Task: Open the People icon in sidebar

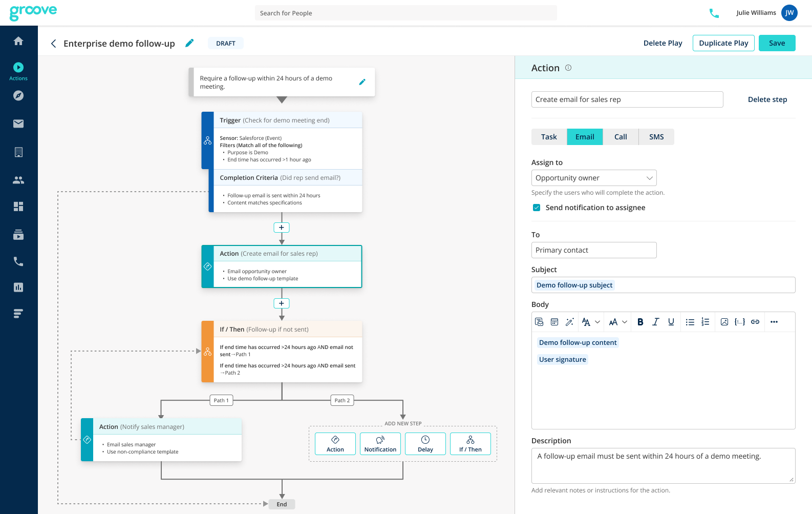Action: pos(18,180)
